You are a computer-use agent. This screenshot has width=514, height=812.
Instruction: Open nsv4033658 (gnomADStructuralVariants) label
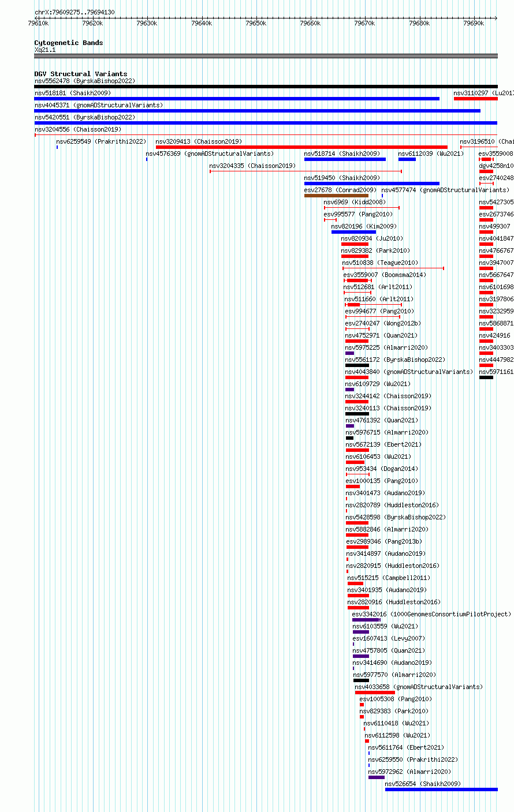(419, 687)
